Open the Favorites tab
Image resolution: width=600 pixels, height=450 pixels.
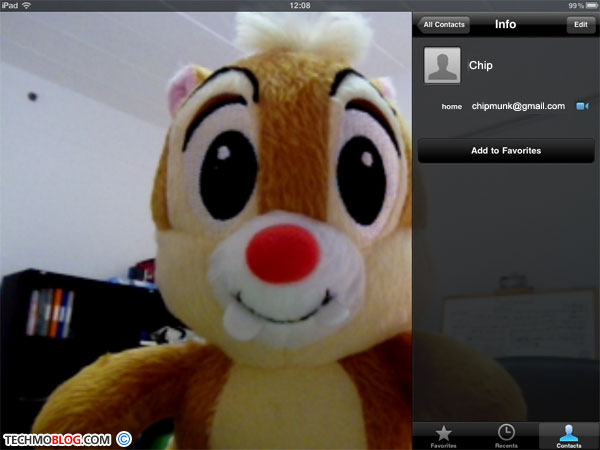443,436
